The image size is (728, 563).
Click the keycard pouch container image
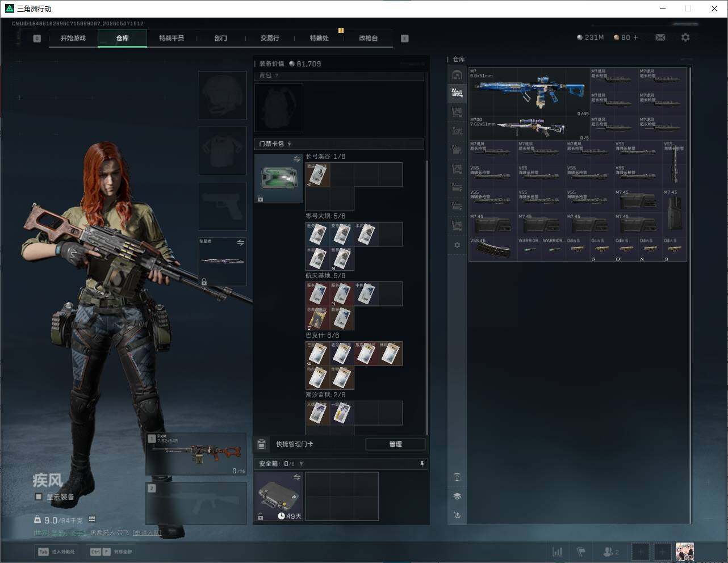click(x=279, y=178)
